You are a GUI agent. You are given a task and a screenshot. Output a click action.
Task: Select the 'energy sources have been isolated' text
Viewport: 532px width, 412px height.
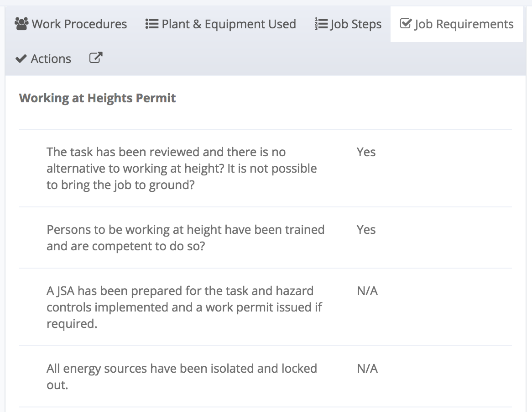pyautogui.click(x=182, y=377)
